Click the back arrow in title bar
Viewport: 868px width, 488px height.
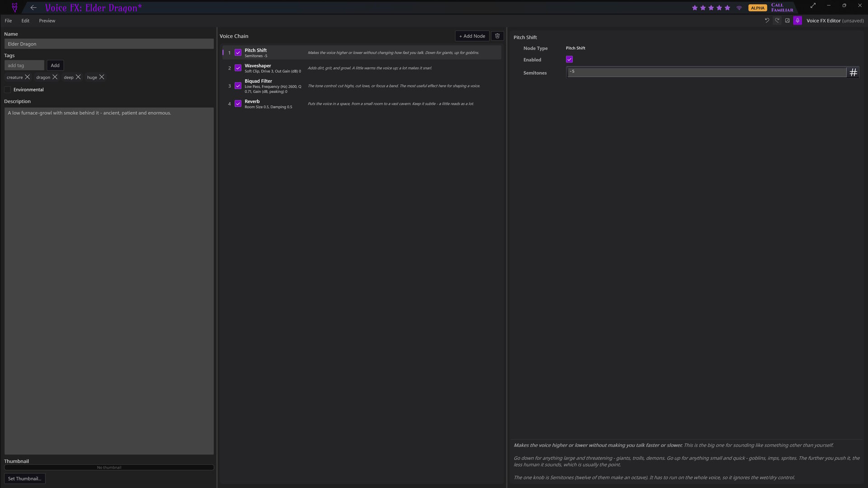(x=33, y=8)
